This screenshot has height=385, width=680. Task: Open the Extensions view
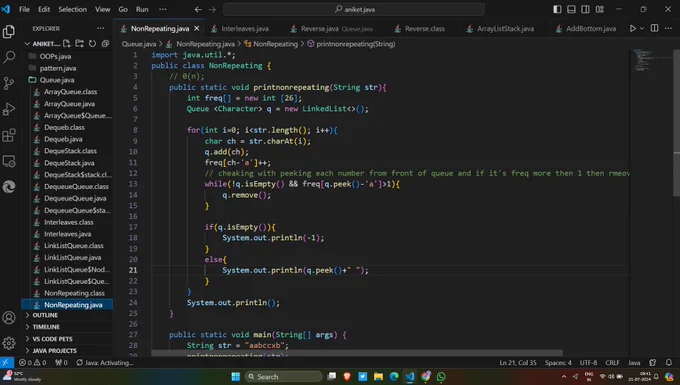9,135
